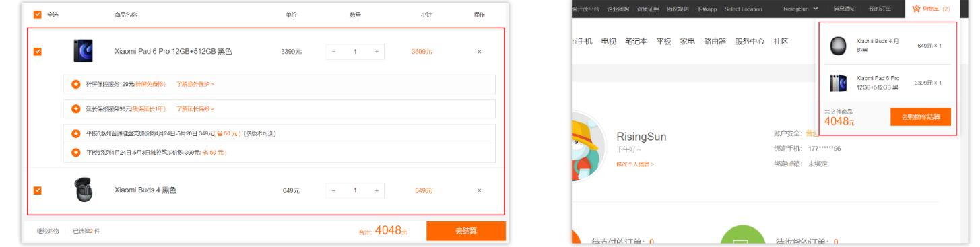The width and height of the screenshot is (980, 247).
Task: Open the 电视 navigation category
Action: pyautogui.click(x=608, y=41)
